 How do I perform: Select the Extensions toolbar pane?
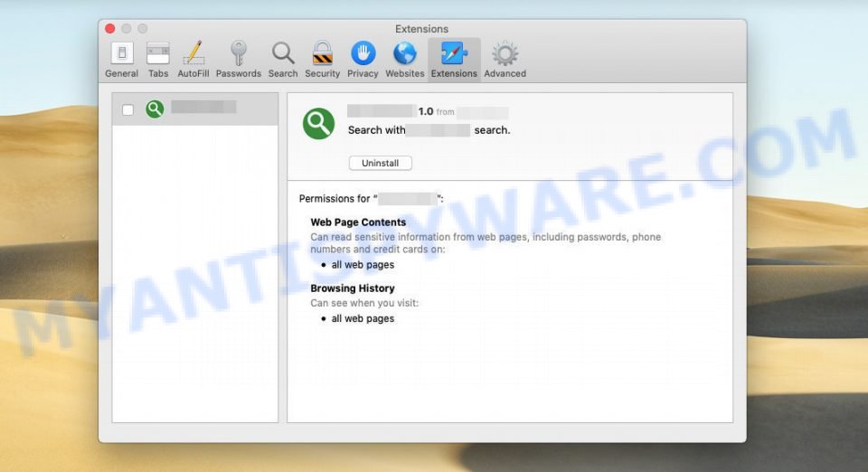[454, 60]
